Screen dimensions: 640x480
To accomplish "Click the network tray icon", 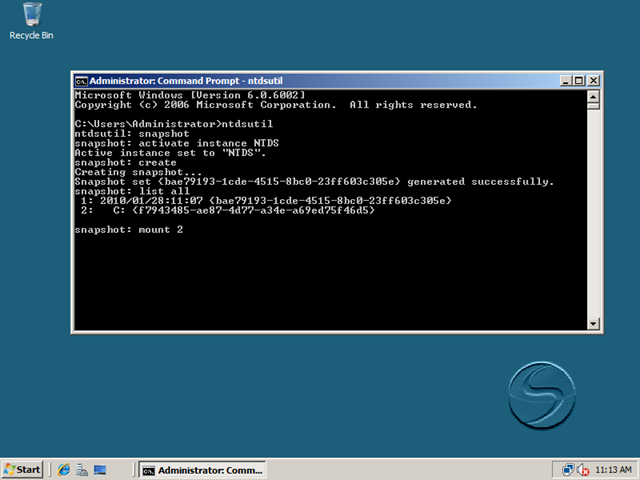I will 568,470.
